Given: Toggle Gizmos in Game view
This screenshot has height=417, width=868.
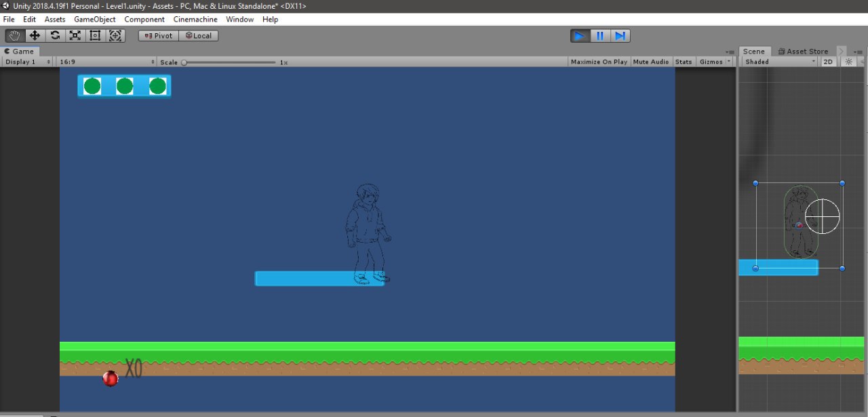Looking at the screenshot, I should pyautogui.click(x=711, y=62).
